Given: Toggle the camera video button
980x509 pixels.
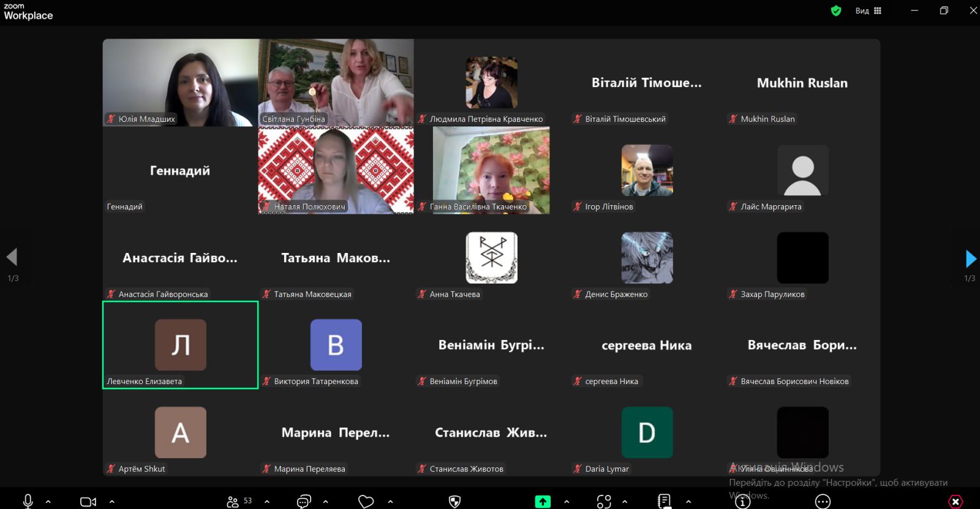Looking at the screenshot, I should tap(88, 502).
